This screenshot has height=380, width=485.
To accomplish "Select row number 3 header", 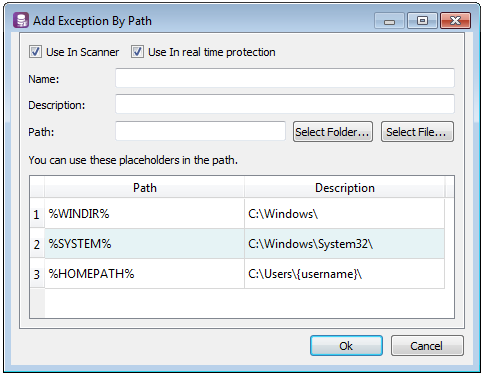I will [37, 274].
